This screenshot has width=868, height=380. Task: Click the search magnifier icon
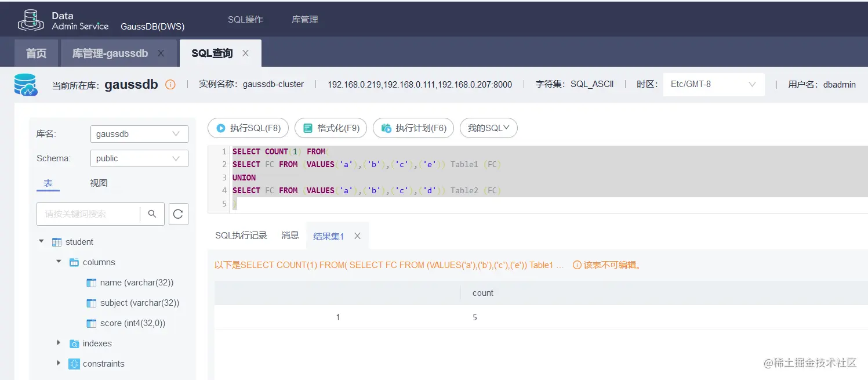point(152,214)
